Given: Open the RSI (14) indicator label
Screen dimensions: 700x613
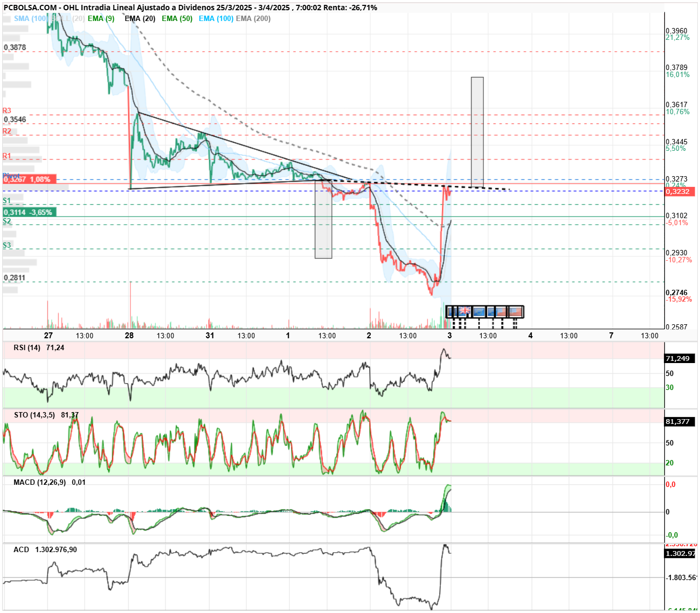Looking at the screenshot, I should click(x=27, y=347).
